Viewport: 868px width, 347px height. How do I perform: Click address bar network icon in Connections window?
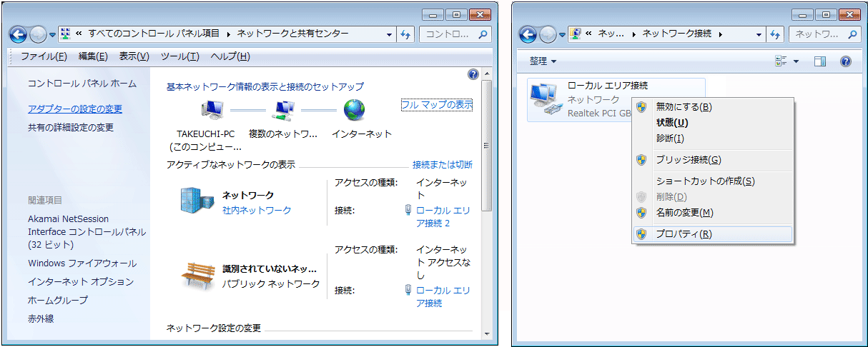(x=574, y=34)
